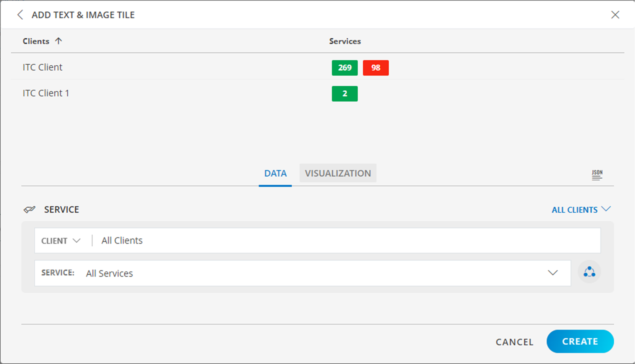
Task: Select the ITC Client 1 row
Action: 45,93
